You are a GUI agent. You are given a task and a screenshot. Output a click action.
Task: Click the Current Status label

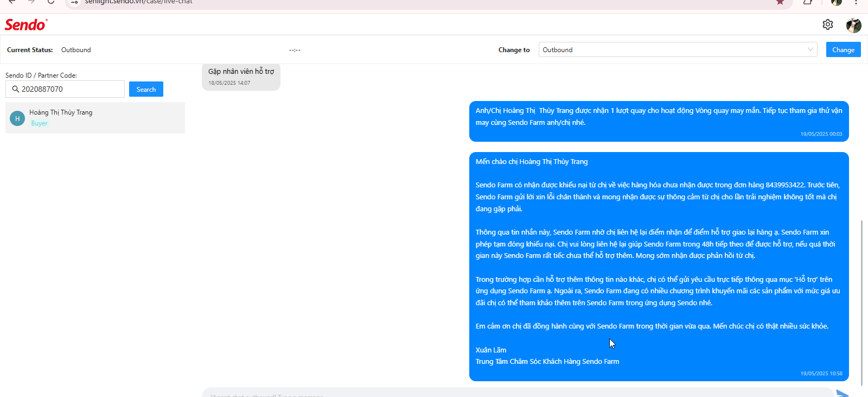tap(30, 50)
